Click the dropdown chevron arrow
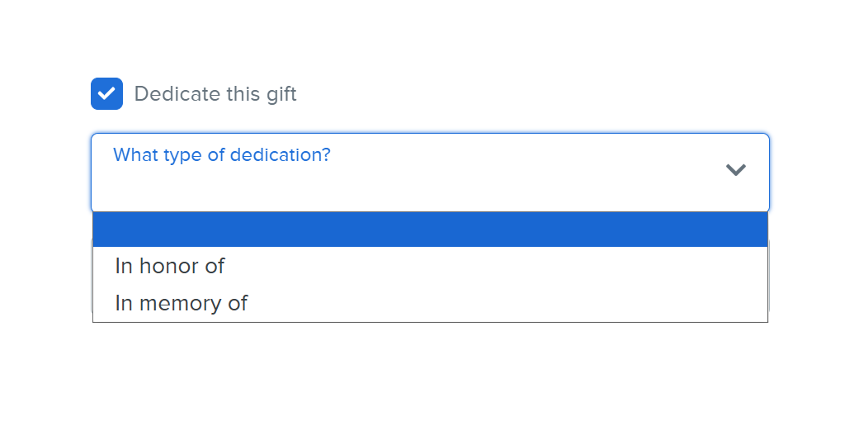The image size is (868, 426). coord(735,170)
